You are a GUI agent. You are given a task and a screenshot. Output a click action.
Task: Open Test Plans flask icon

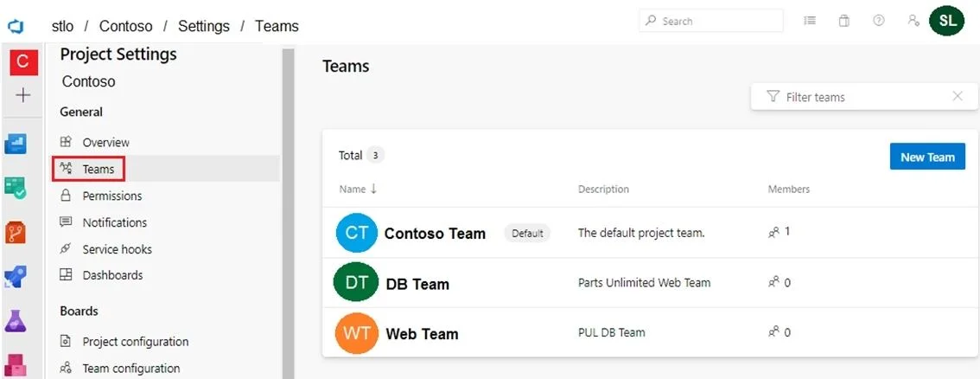point(16,320)
